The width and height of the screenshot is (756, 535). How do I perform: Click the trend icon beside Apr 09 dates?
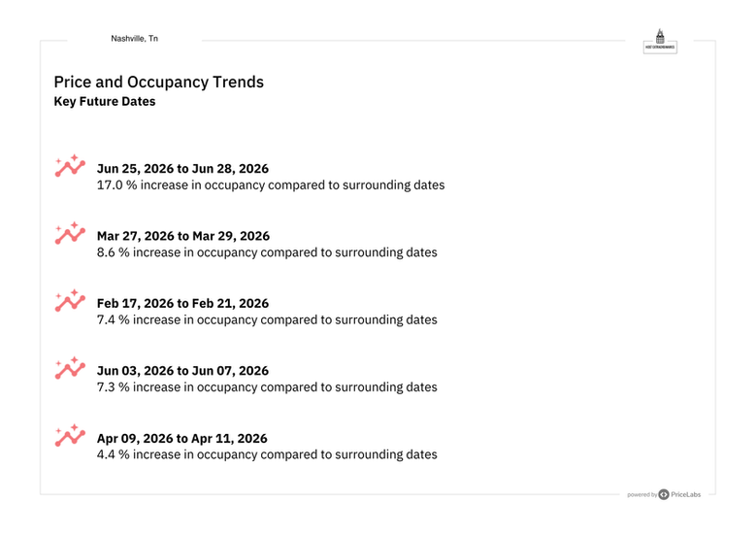pyautogui.click(x=70, y=435)
